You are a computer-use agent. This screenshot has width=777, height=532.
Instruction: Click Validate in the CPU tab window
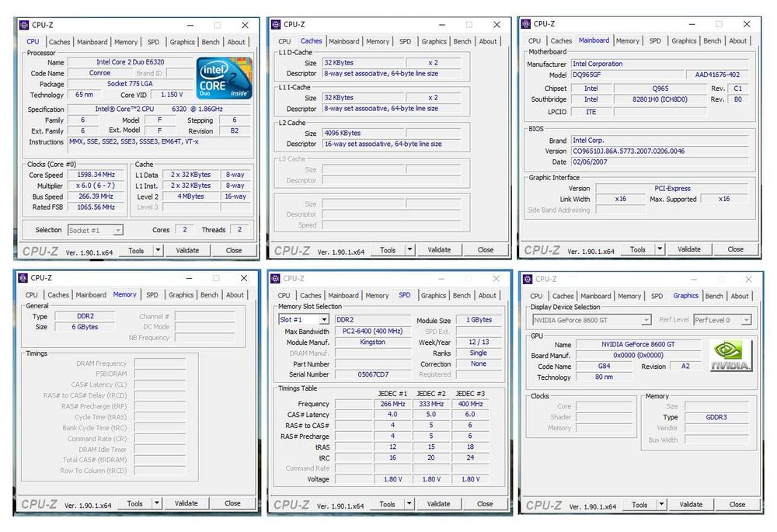tap(187, 251)
